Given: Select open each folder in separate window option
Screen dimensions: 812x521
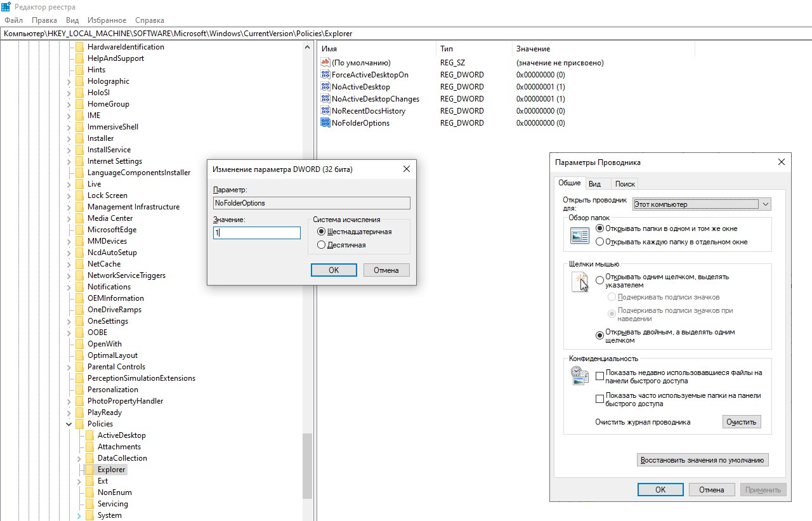Looking at the screenshot, I should (x=600, y=242).
